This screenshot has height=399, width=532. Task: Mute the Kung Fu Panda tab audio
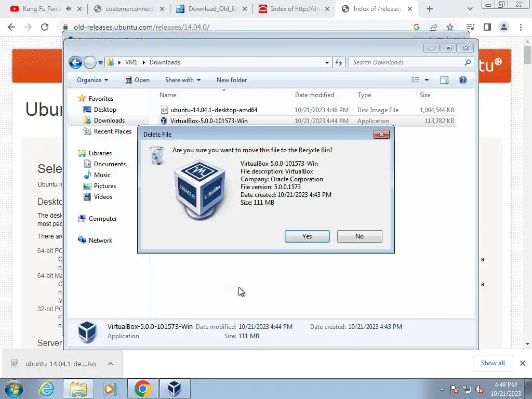pos(68,9)
